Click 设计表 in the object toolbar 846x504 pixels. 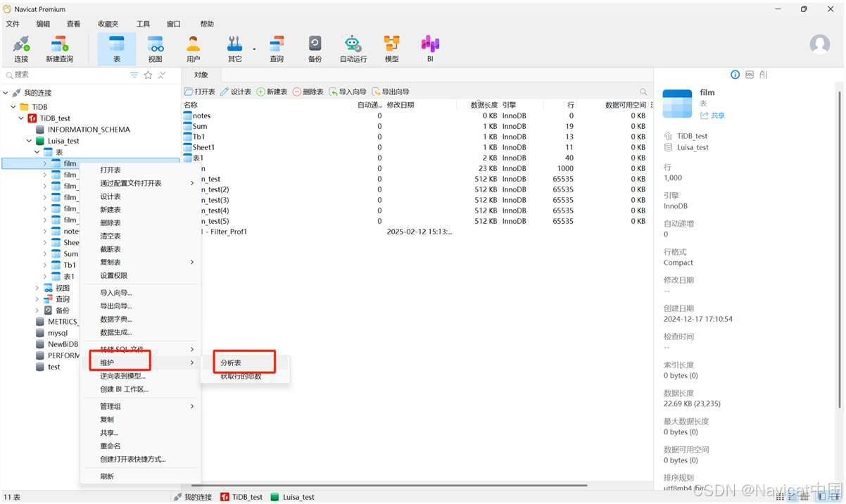click(x=236, y=92)
